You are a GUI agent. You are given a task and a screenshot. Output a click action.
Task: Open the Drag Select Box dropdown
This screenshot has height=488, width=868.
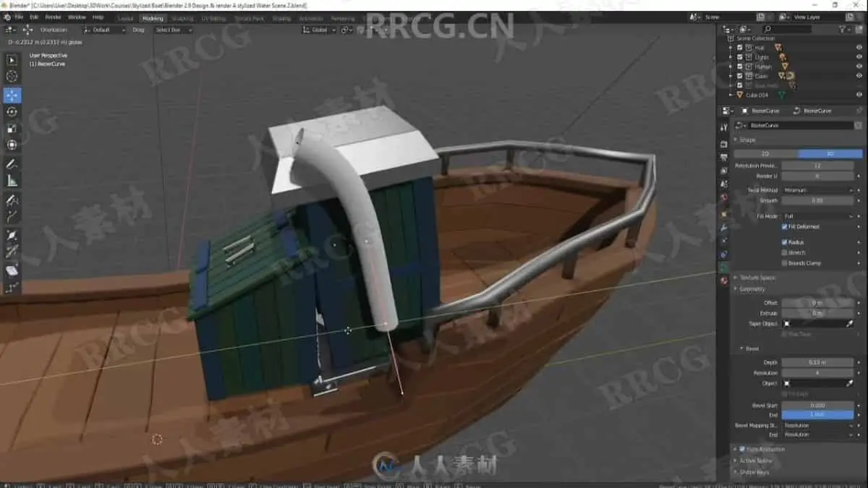tap(171, 30)
